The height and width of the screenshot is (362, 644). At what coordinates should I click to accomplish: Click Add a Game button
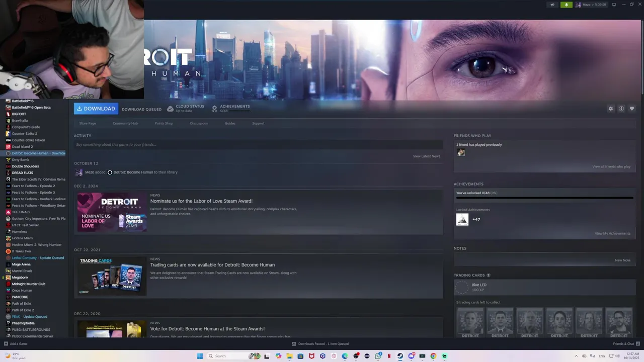tap(16, 344)
